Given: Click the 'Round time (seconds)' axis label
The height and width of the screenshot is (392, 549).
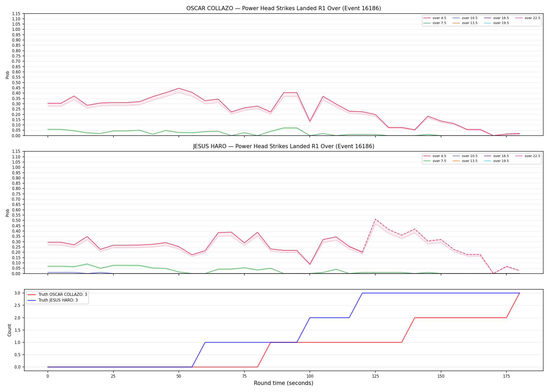Looking at the screenshot, I should pos(283,383).
